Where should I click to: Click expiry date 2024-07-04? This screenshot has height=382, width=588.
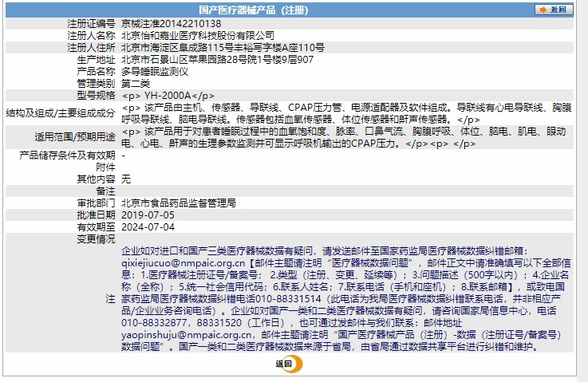(x=148, y=227)
